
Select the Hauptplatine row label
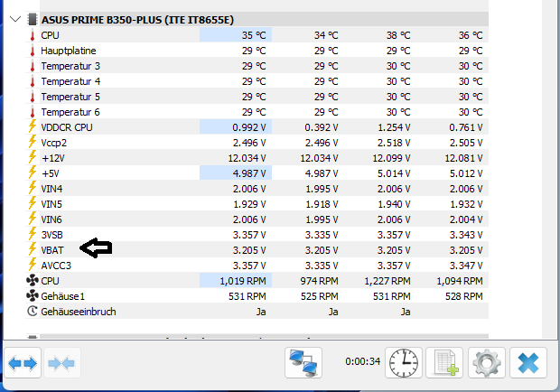tap(69, 51)
